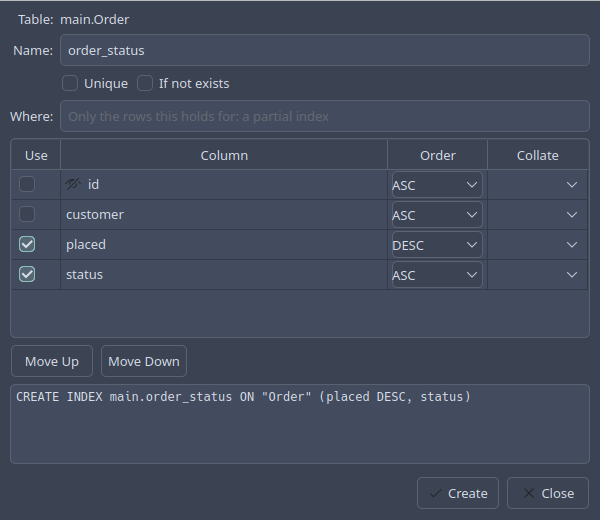Change the DESC order dropdown for placed
This screenshot has height=520, width=600.
[x=437, y=245]
